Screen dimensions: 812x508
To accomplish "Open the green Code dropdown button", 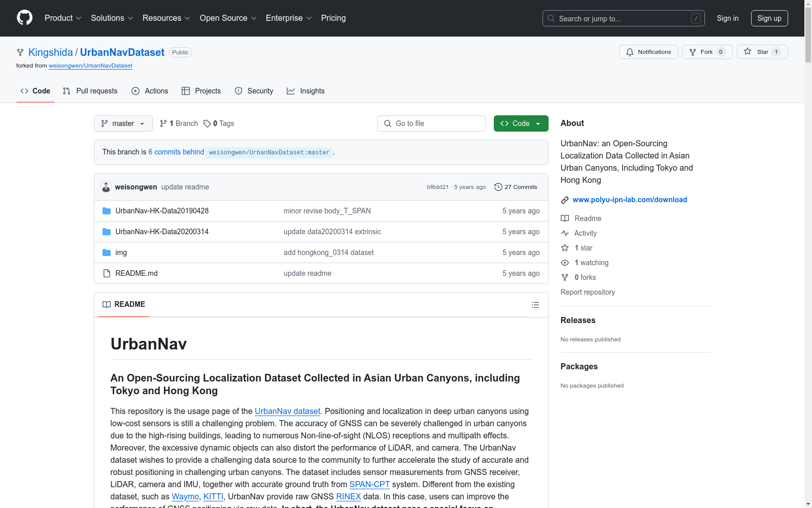I will 521,123.
